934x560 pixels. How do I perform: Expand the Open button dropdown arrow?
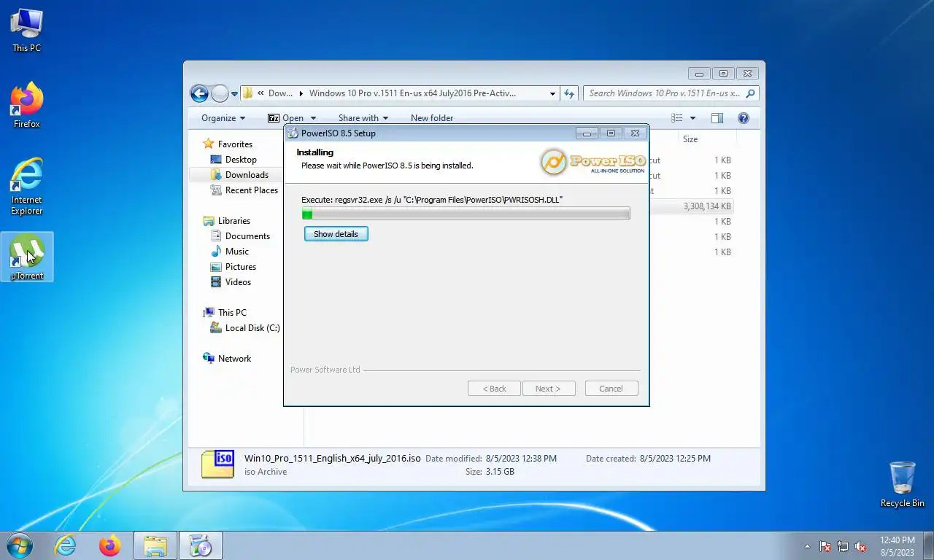pyautogui.click(x=313, y=118)
